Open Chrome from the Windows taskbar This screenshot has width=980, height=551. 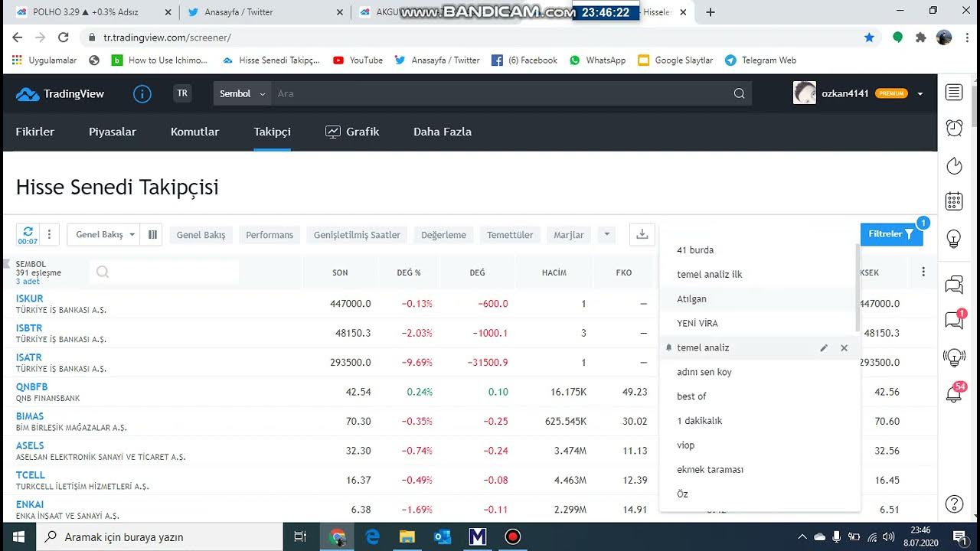(338, 536)
